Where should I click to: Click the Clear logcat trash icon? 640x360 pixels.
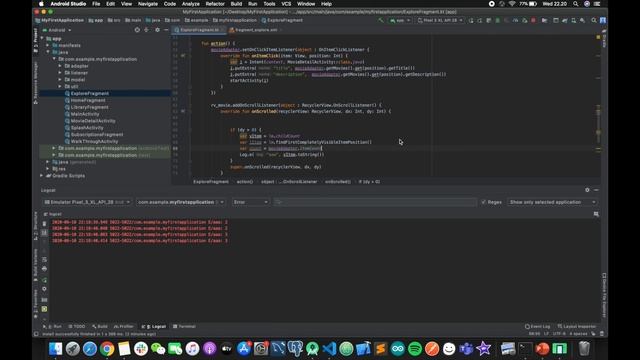(44, 224)
